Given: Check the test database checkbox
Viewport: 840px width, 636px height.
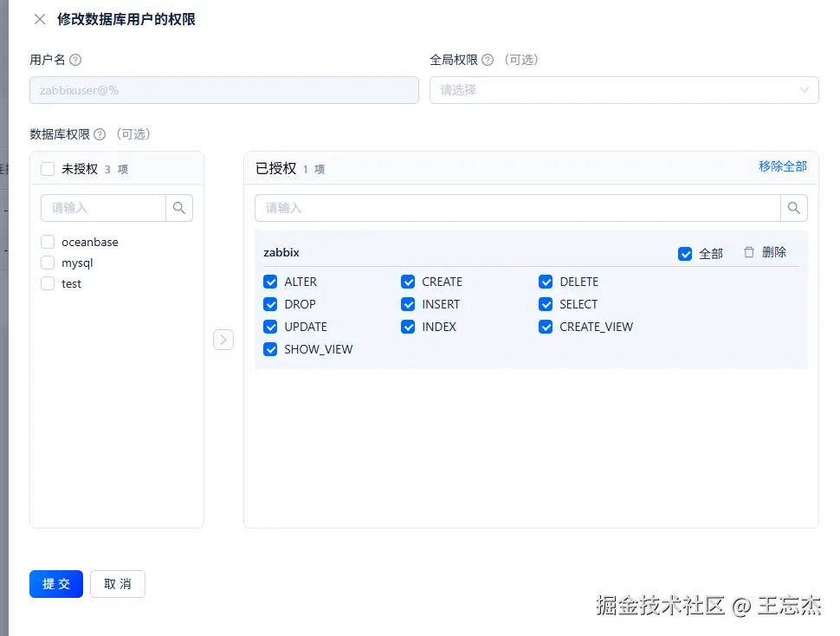Looking at the screenshot, I should coord(48,283).
